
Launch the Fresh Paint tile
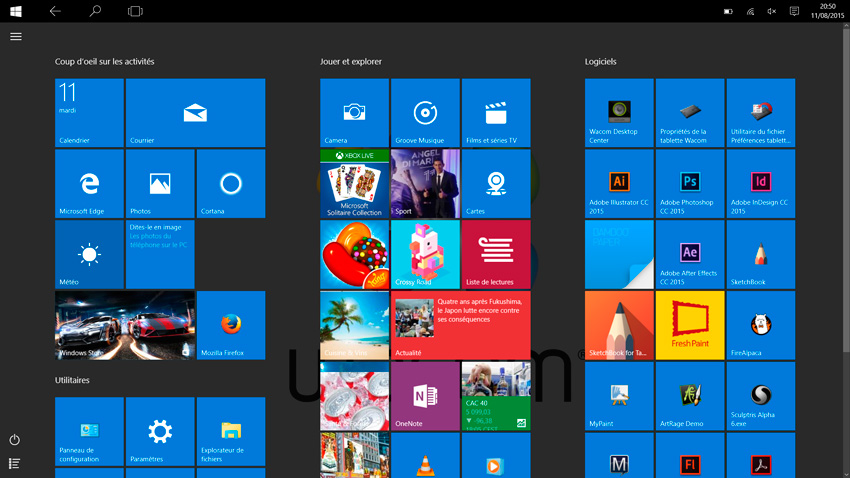click(x=690, y=325)
